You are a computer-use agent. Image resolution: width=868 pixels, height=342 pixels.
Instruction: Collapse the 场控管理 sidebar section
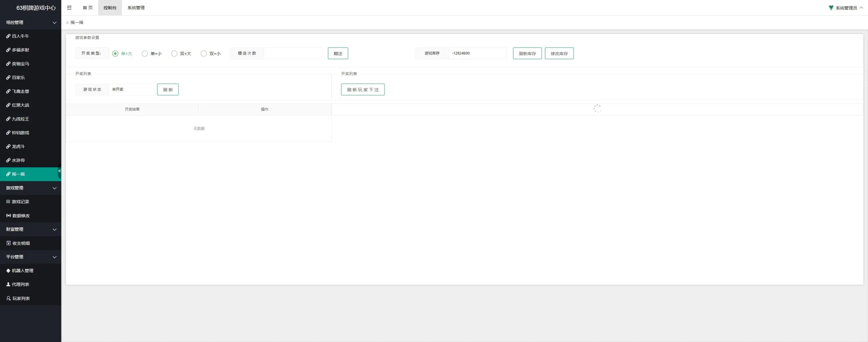(x=31, y=22)
